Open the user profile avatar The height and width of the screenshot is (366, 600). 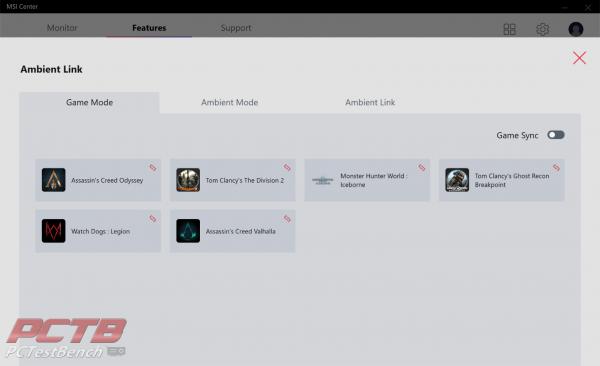576,29
